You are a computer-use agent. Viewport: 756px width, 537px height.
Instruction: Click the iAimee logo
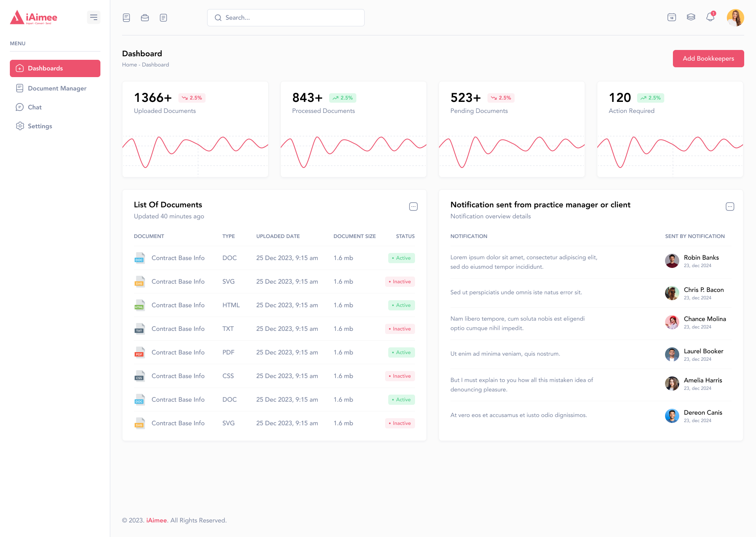point(34,17)
